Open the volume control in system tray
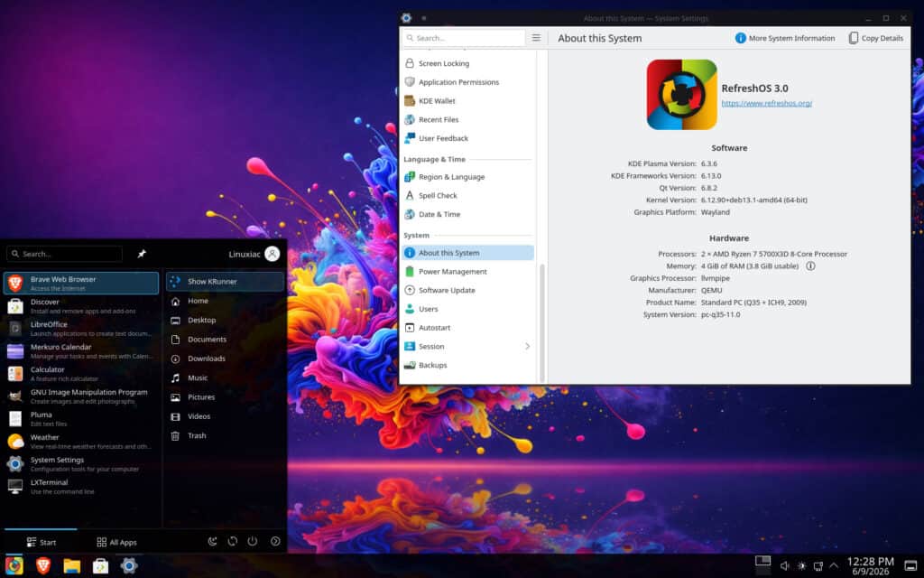The height and width of the screenshot is (578, 924). [x=785, y=566]
